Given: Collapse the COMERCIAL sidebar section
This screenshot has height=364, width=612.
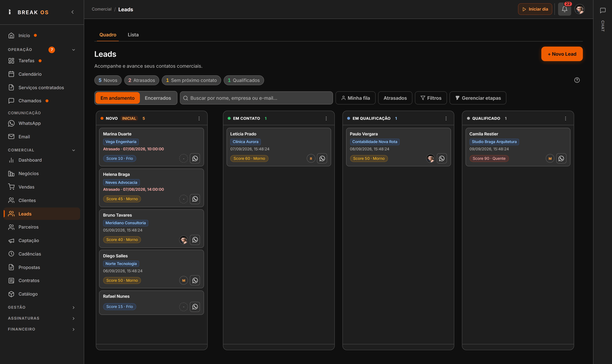Looking at the screenshot, I should 73,150.
